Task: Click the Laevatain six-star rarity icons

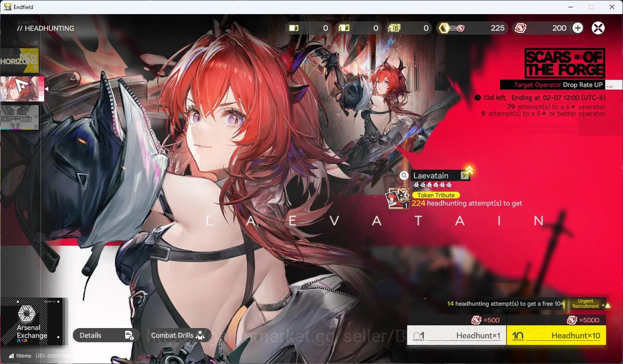Action: 432,185
